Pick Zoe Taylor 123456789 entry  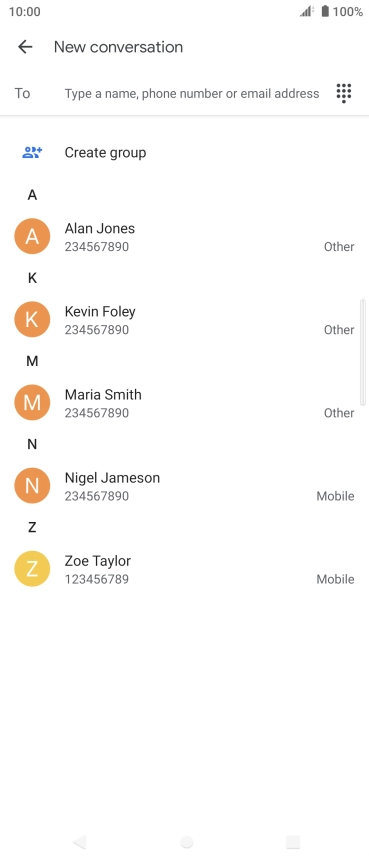click(x=184, y=568)
